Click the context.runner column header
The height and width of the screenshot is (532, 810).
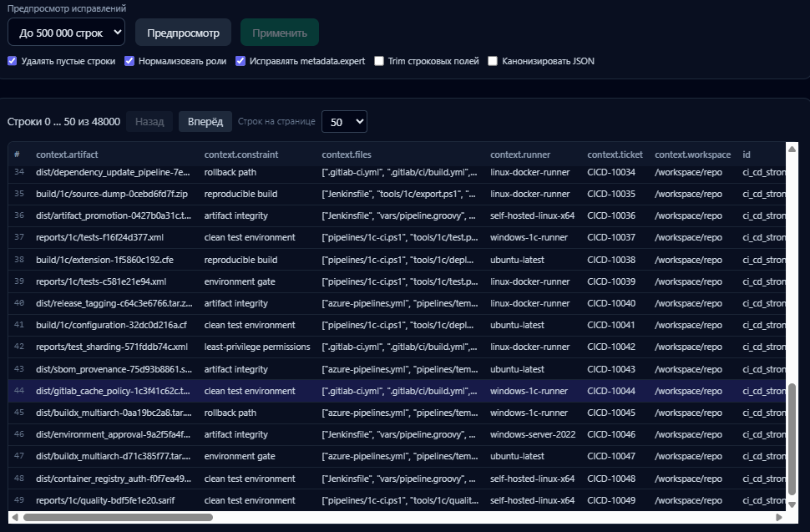click(x=520, y=155)
